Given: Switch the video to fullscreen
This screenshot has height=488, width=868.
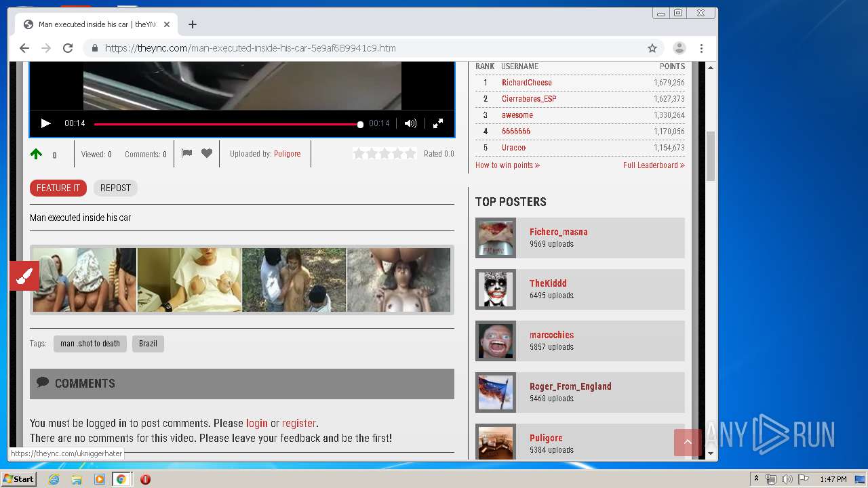Looking at the screenshot, I should coord(438,123).
